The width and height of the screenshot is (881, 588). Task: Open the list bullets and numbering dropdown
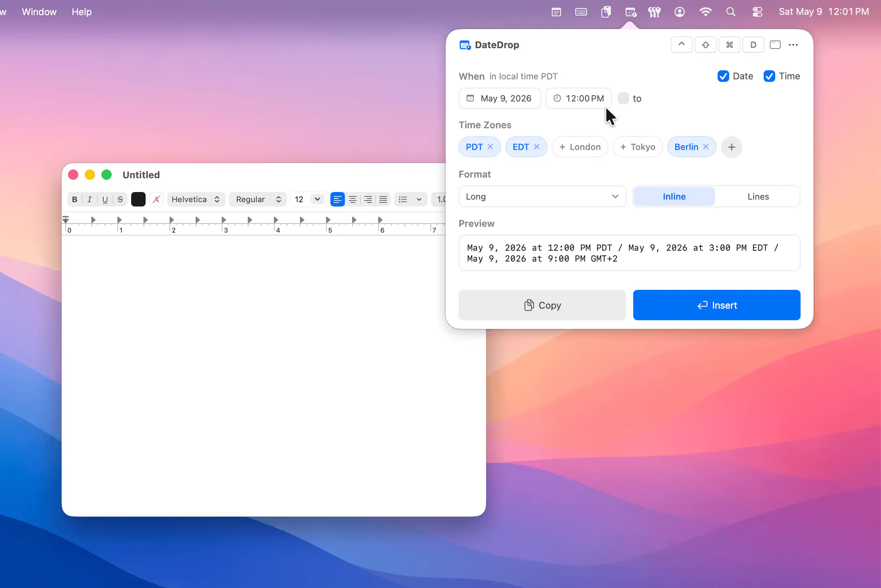coord(410,199)
